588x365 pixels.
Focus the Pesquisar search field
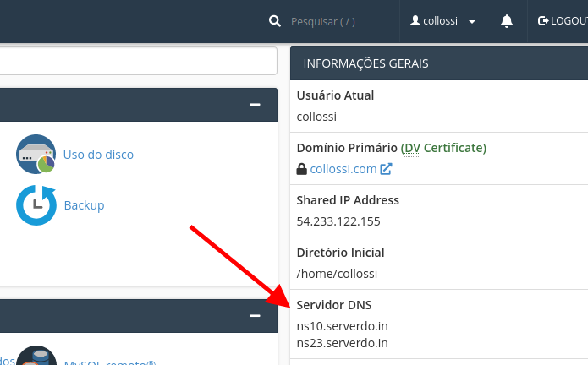click(334, 21)
